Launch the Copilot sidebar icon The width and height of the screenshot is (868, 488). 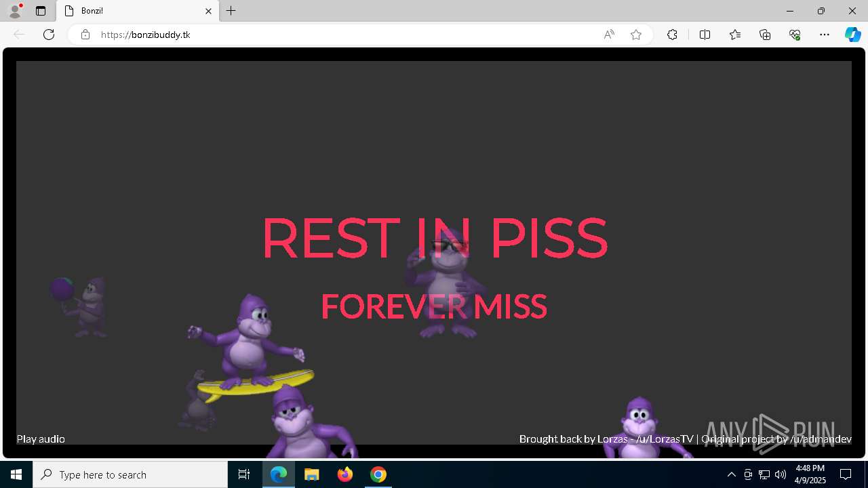click(852, 35)
